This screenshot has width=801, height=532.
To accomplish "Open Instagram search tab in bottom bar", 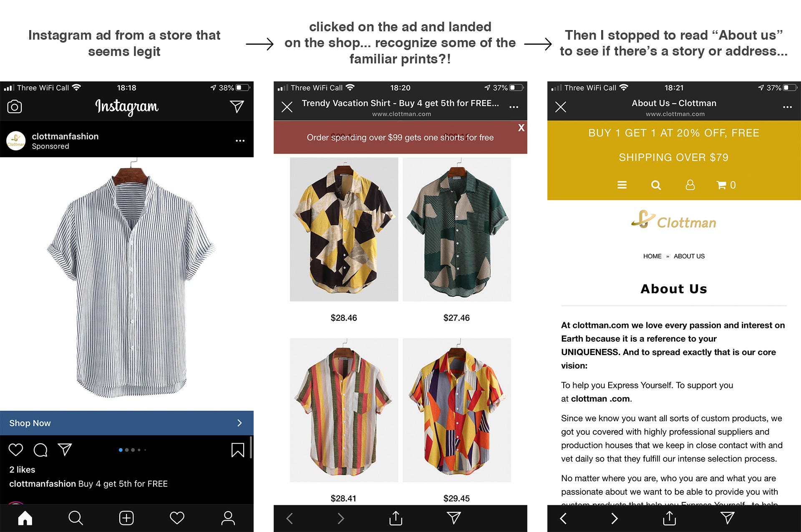I will 76,518.
